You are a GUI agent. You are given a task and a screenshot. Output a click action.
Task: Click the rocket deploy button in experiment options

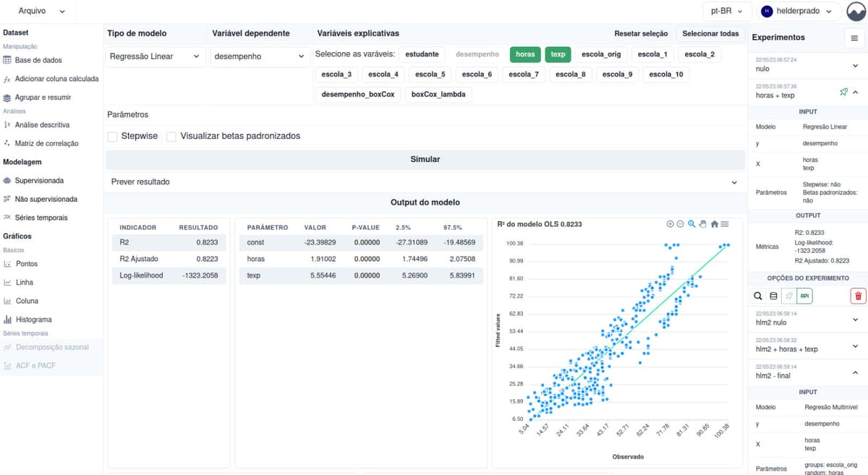coord(788,296)
